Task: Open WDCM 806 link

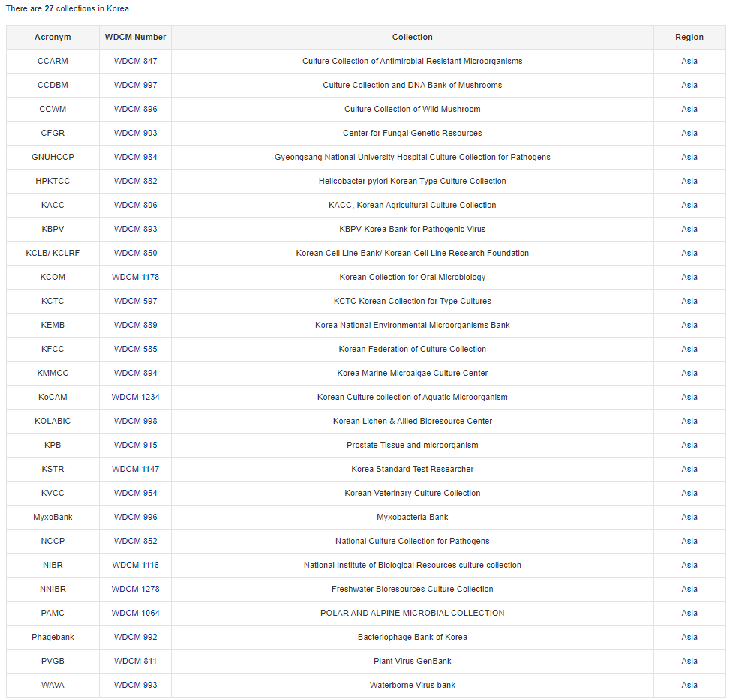Action: [135, 205]
